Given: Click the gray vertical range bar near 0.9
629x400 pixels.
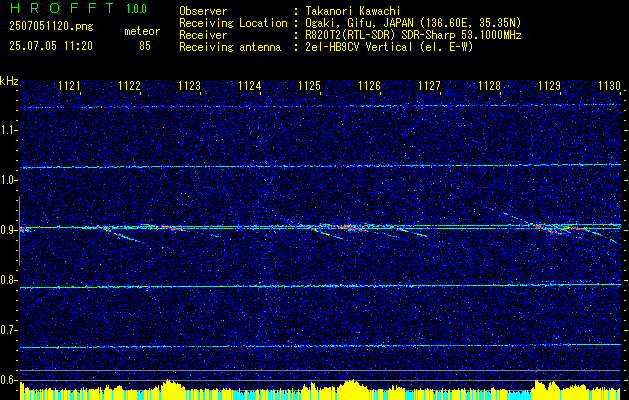Looking at the screenshot, I should 19,231.
